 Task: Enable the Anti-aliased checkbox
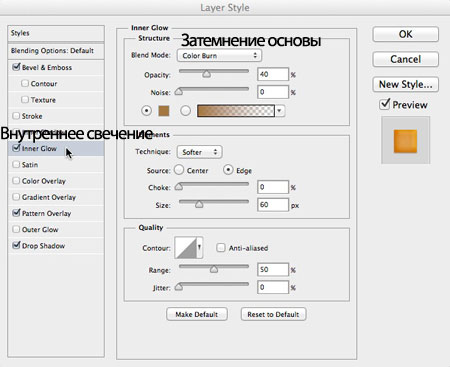tap(221, 248)
